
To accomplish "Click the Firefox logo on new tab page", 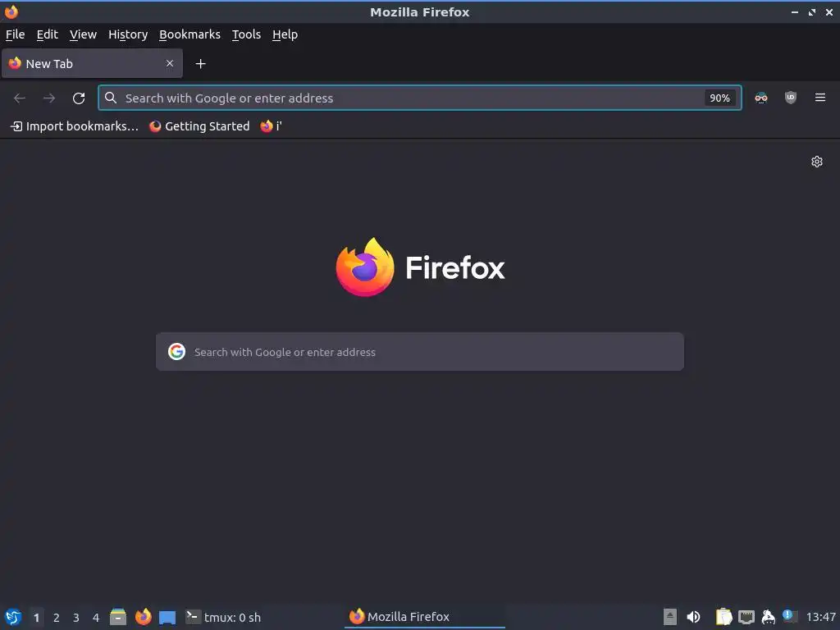I will (x=420, y=267).
